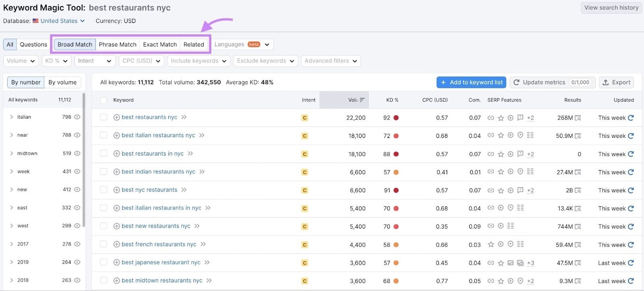Add best restaurants nyc via plus icon
Screen dimensions: 644x291
tap(117, 117)
